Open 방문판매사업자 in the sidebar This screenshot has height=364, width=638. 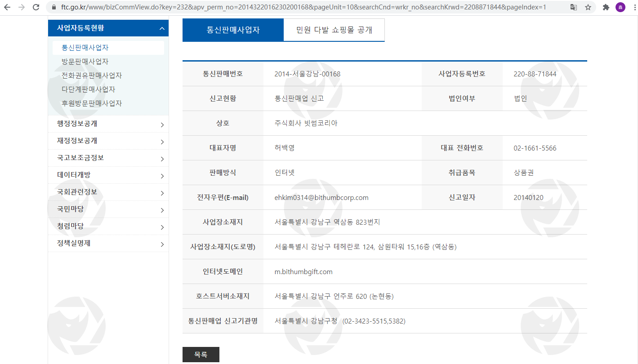[85, 62]
